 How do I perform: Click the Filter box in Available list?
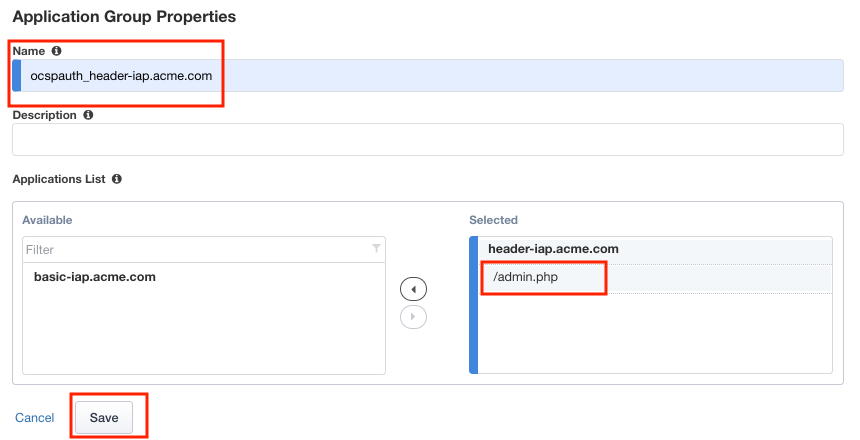pyautogui.click(x=204, y=250)
